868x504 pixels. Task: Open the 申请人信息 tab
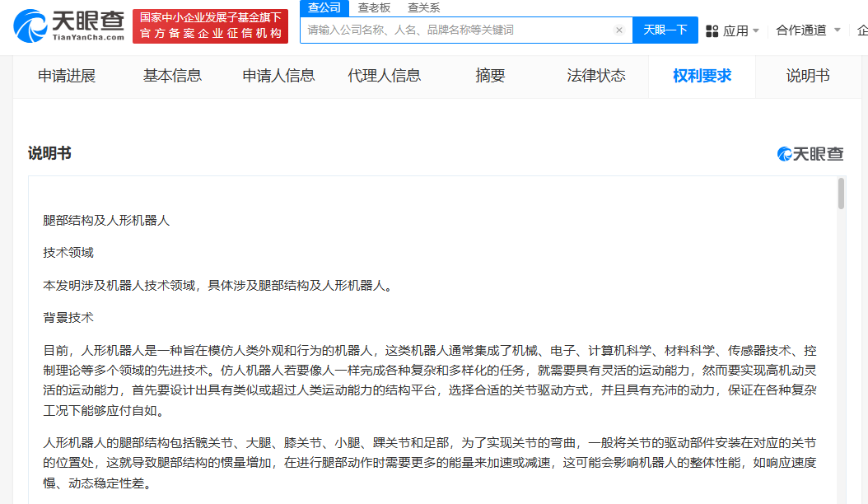coord(278,76)
